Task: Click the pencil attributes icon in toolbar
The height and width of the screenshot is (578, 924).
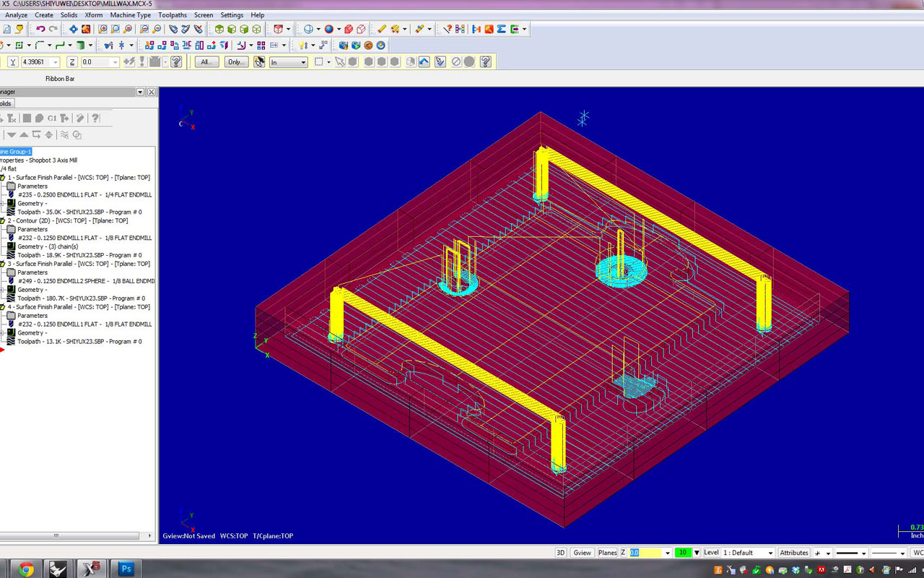Action: point(382,29)
